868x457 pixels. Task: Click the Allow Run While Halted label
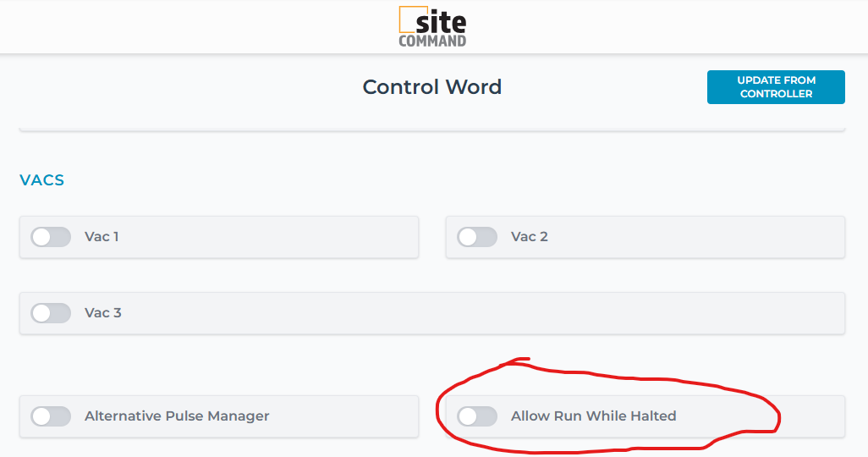tap(593, 416)
